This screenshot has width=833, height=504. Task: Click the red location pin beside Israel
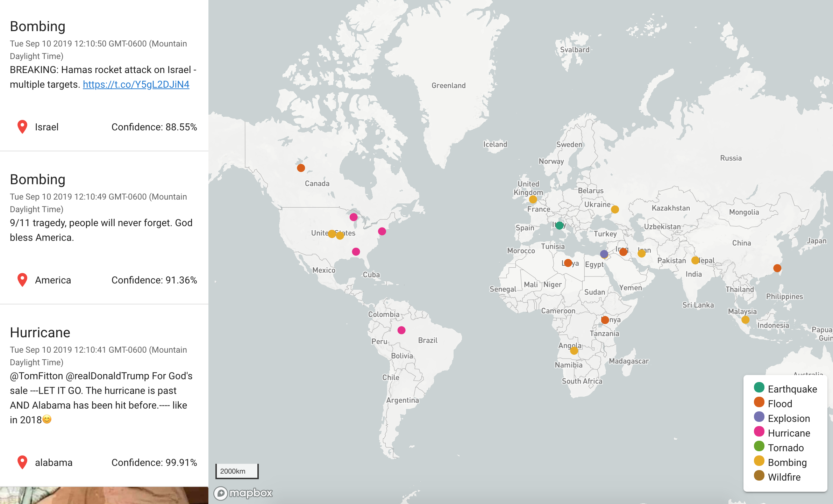[x=22, y=127]
